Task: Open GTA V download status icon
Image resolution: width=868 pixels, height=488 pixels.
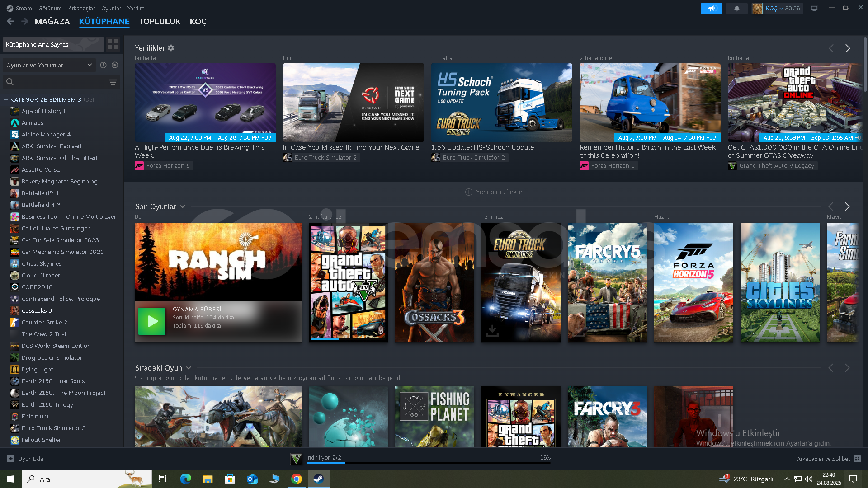Action: [296, 459]
